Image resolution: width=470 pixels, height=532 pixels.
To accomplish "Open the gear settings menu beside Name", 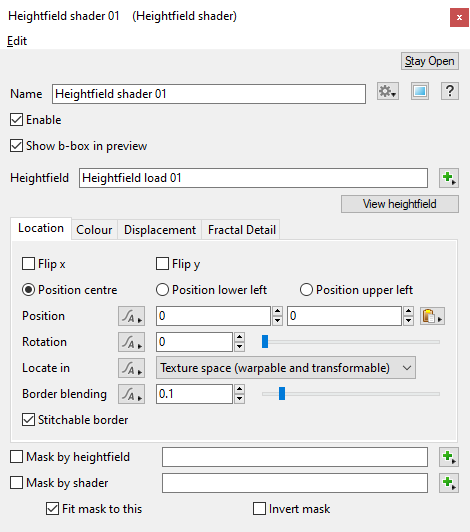I will coord(388,91).
